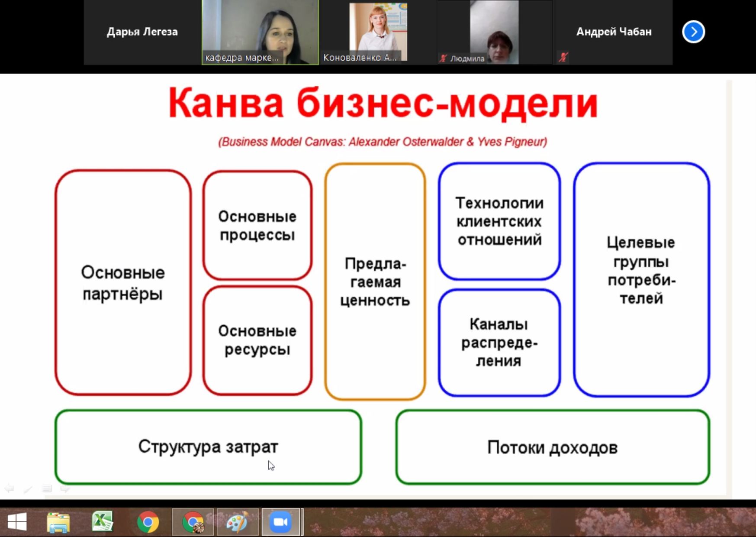The width and height of the screenshot is (756, 537).
Task: Select the кафедра марке... video thumbnail
Action: 260,32
